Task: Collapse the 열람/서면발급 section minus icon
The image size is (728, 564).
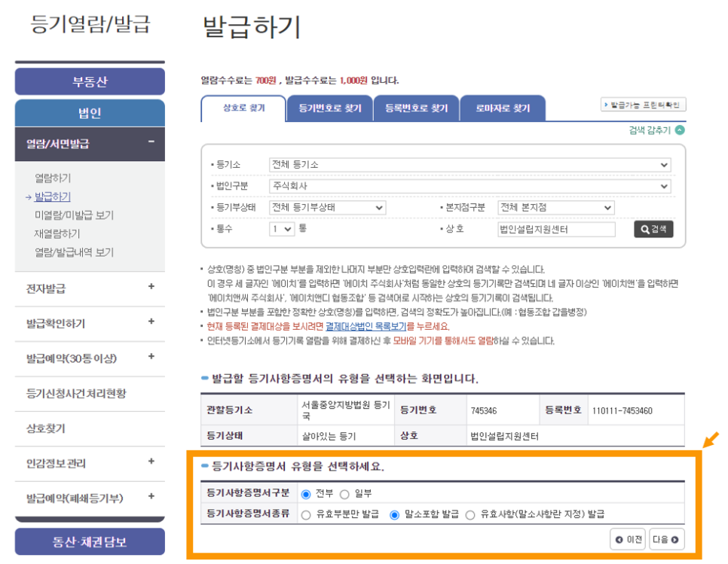Action: pyautogui.click(x=151, y=142)
